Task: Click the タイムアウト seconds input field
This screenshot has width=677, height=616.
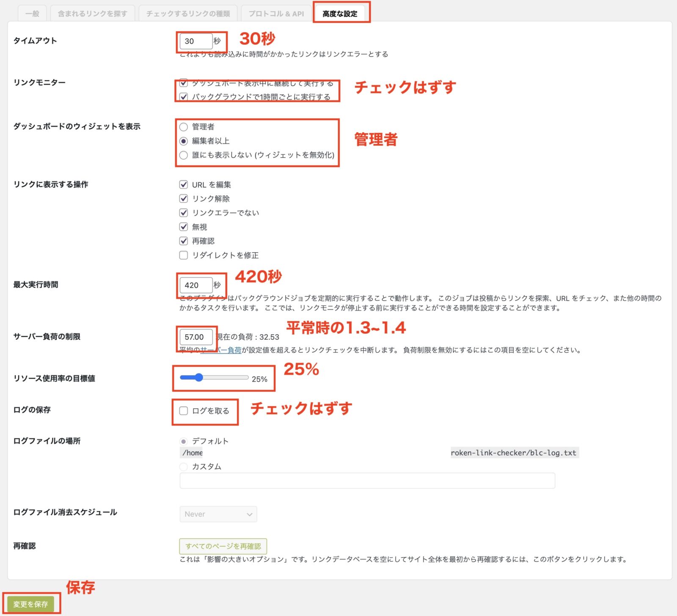Action: 195,41
